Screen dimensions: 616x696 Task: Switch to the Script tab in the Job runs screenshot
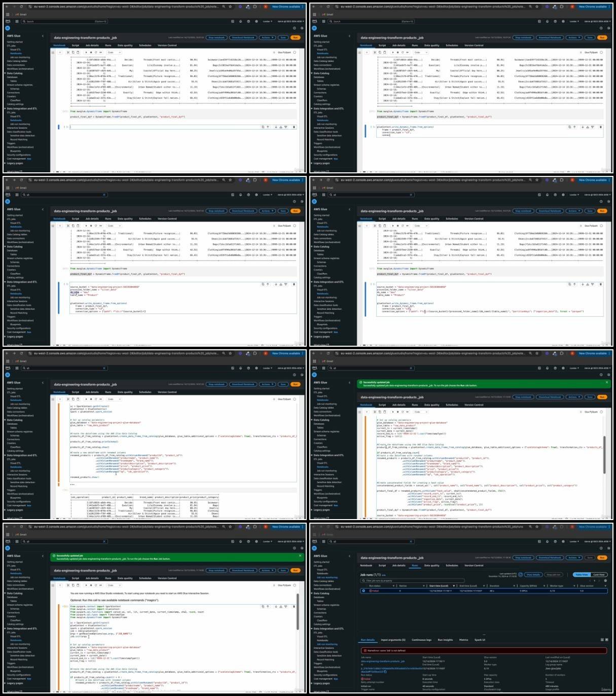point(382,565)
